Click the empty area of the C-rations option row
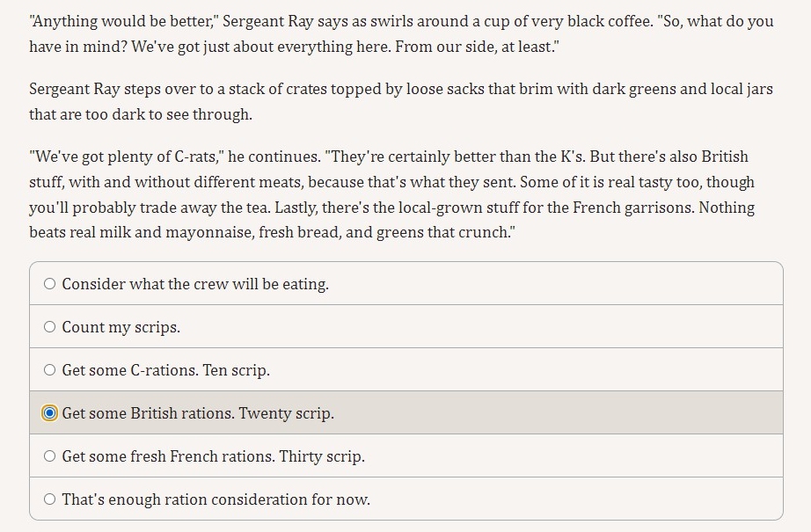811x532 pixels. [x=525, y=369]
